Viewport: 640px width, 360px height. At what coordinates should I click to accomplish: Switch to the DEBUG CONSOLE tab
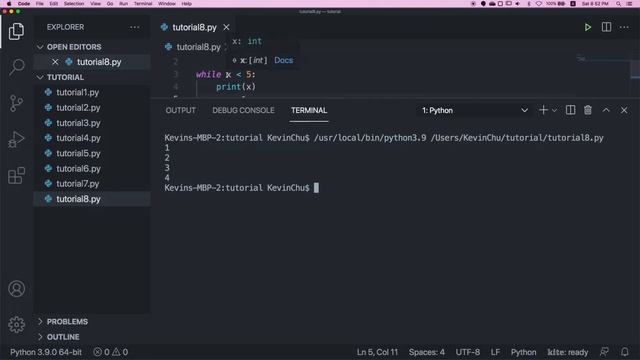click(x=243, y=110)
